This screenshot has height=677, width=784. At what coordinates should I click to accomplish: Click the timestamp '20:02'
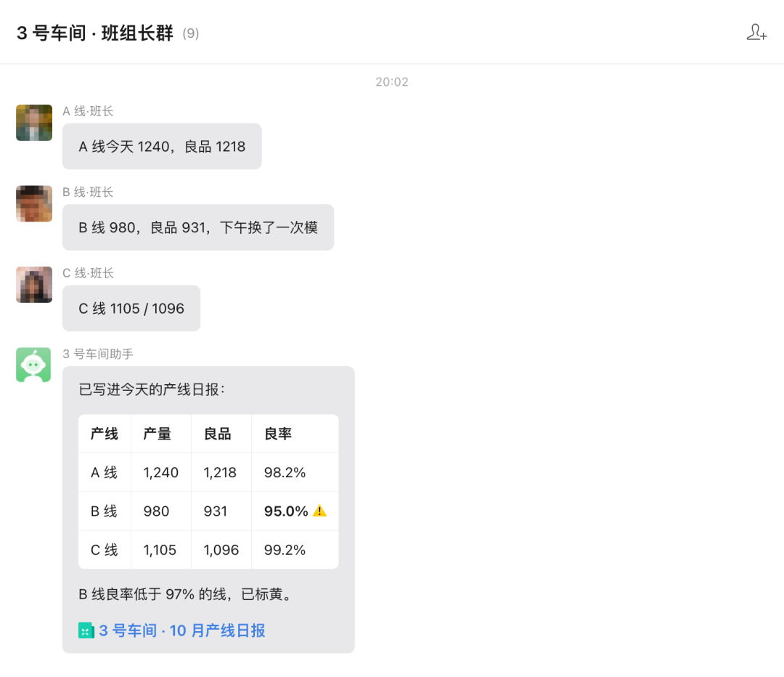point(392,81)
